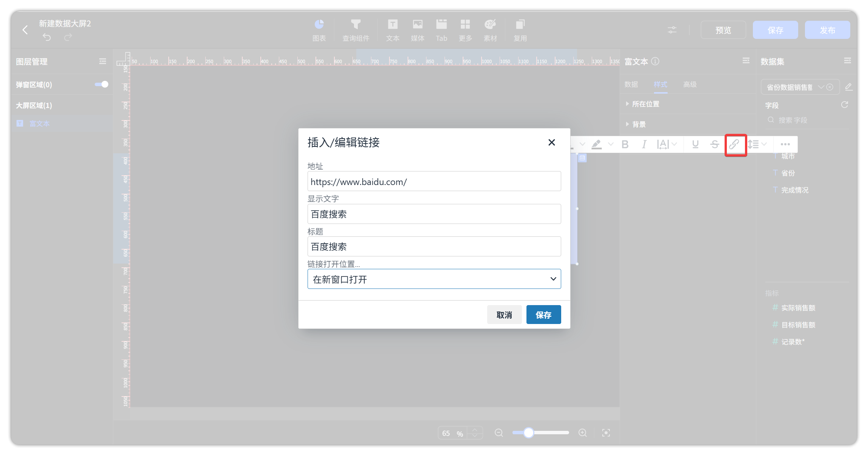Add a Tab component

pos(441,30)
